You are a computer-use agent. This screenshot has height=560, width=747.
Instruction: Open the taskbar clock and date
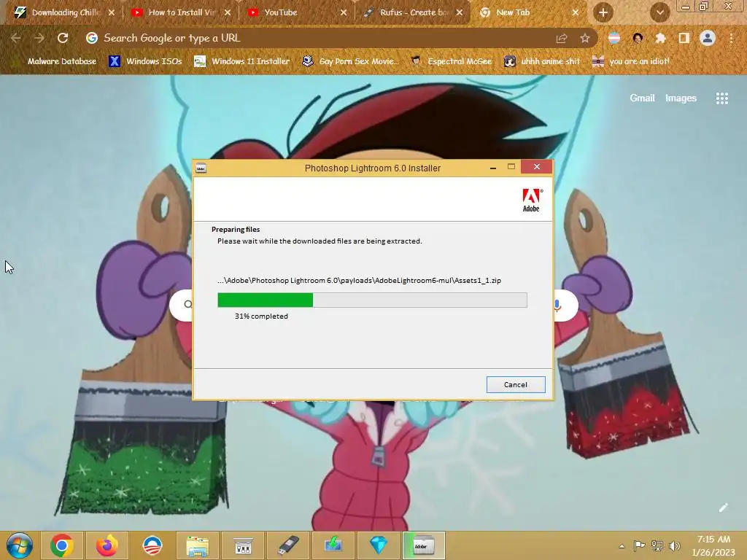(x=713, y=545)
